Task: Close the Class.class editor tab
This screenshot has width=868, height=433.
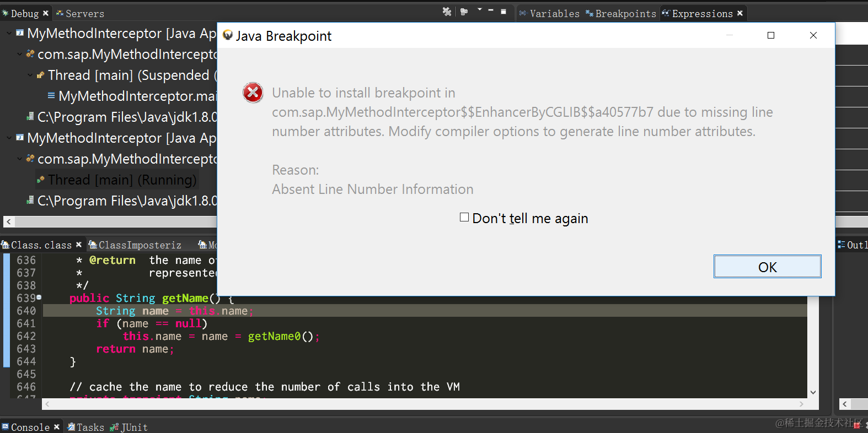Action: click(78, 245)
